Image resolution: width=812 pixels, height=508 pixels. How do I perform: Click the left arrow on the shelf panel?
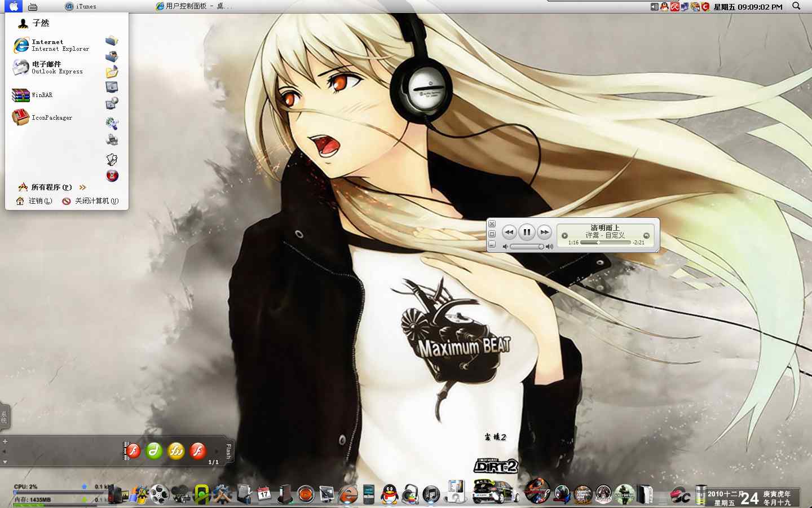coord(5,452)
